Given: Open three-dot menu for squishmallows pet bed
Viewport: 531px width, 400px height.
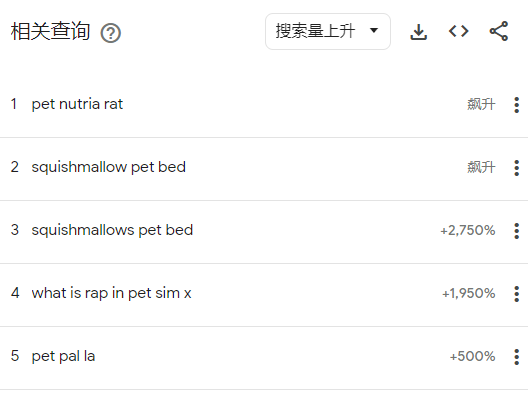Looking at the screenshot, I should pos(516,231).
